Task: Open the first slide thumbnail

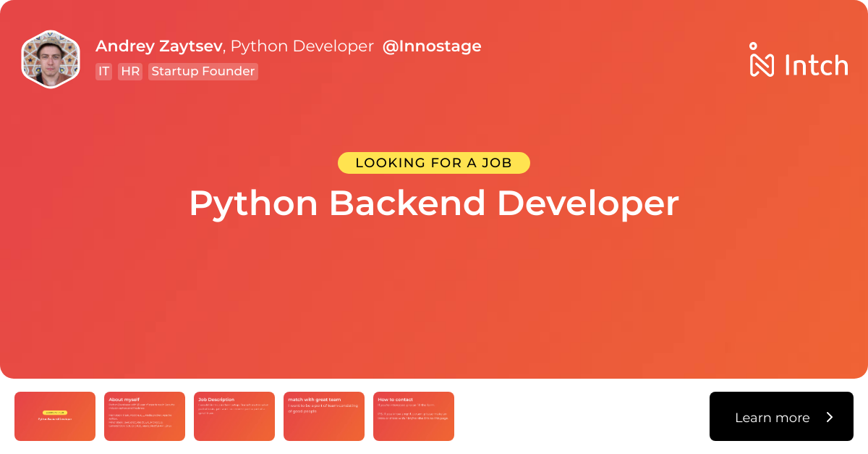Action: pos(55,416)
